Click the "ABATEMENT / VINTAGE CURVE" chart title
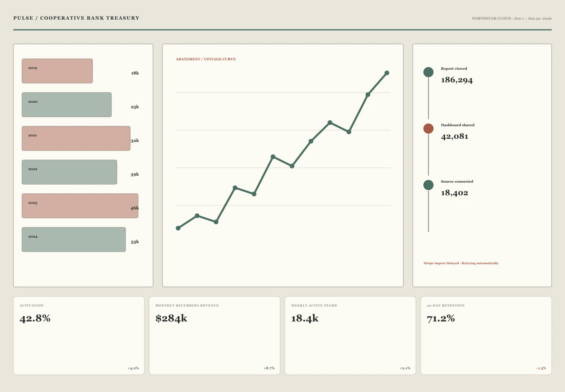This screenshot has width=565, height=392. (206, 59)
